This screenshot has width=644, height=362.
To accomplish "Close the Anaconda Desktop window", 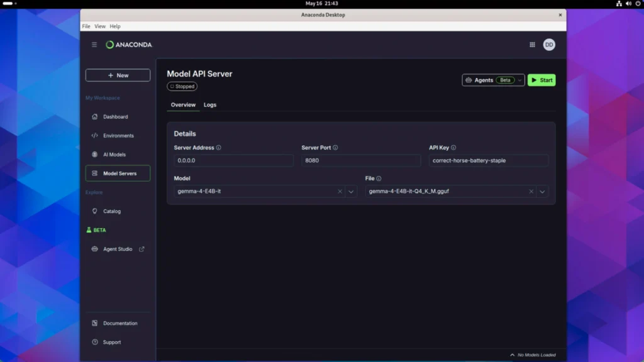I will [560, 15].
